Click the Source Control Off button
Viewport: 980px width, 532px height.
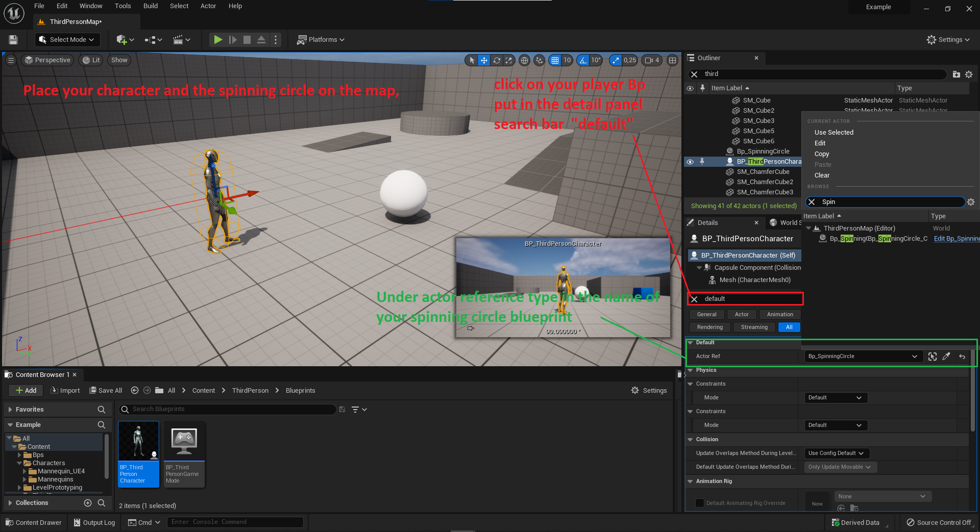click(x=939, y=523)
